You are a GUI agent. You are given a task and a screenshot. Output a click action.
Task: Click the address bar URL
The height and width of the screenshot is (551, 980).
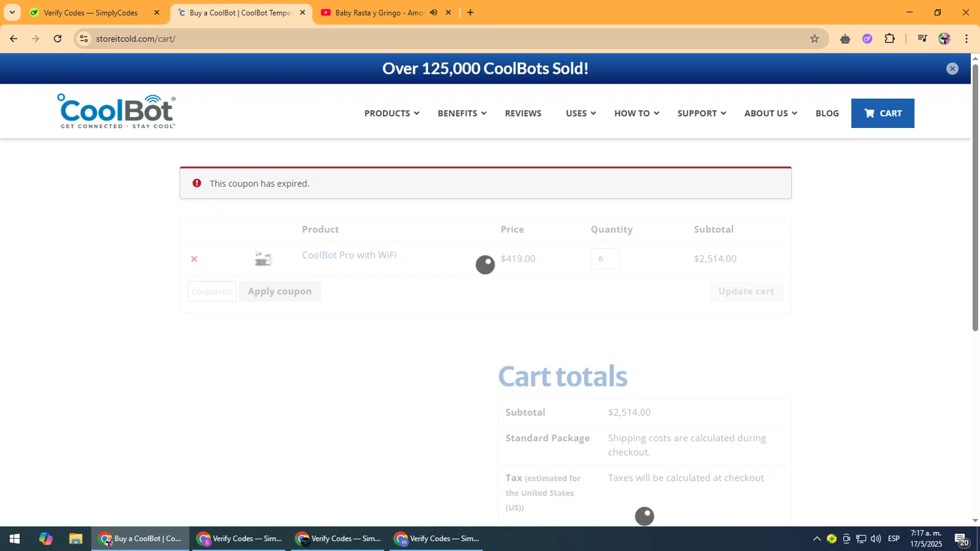click(136, 39)
